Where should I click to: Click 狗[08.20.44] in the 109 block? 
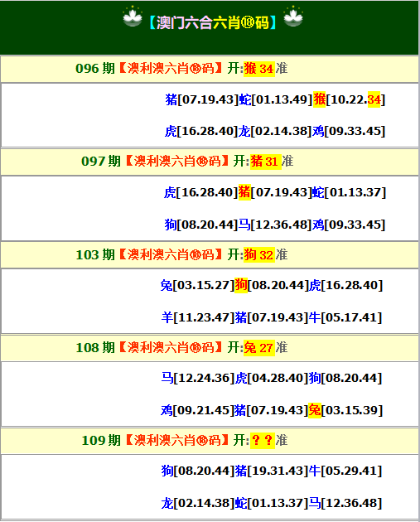pos(198,471)
